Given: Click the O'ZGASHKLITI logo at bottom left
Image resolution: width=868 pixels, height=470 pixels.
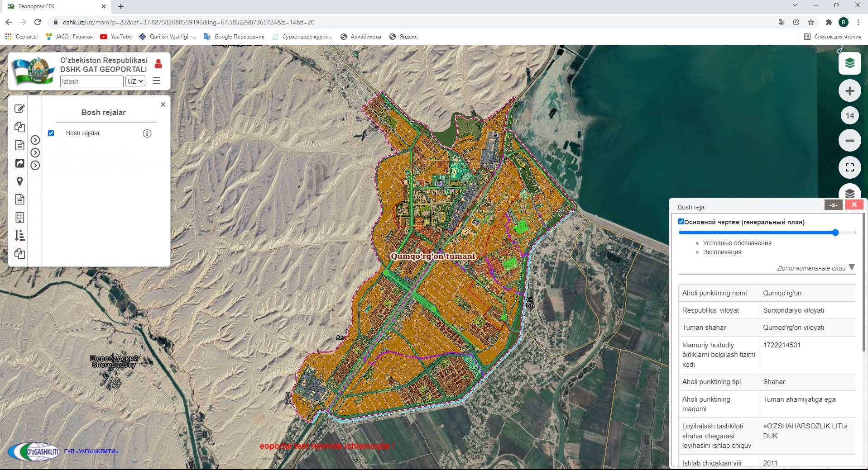Looking at the screenshot, I should tap(34, 451).
